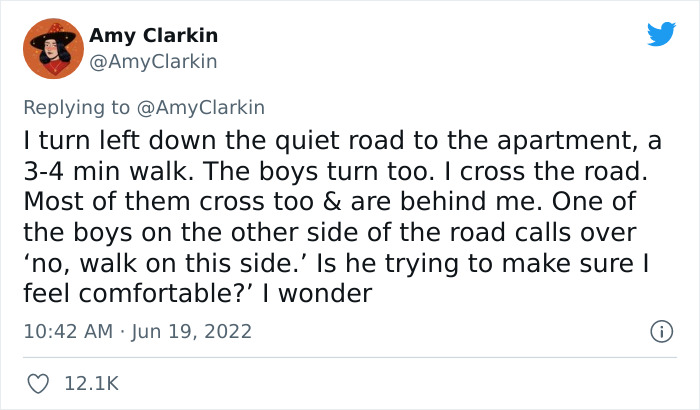View the 12.1K likes count
The width and height of the screenshot is (700, 410).
coord(92,384)
